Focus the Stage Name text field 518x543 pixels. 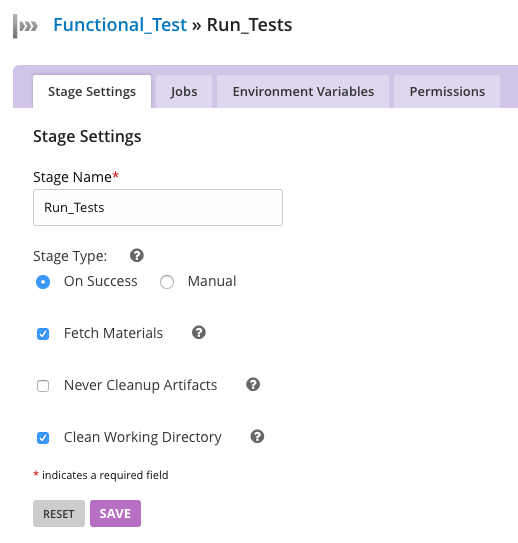point(158,207)
